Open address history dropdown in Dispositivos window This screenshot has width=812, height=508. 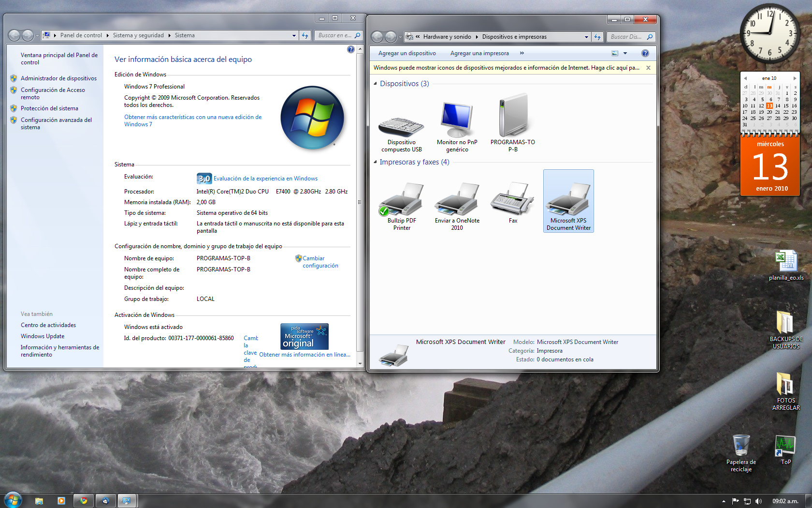click(x=586, y=37)
